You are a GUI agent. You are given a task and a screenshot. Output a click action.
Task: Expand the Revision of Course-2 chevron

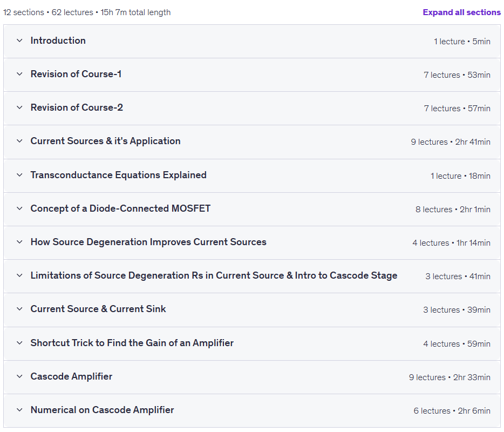pos(19,107)
